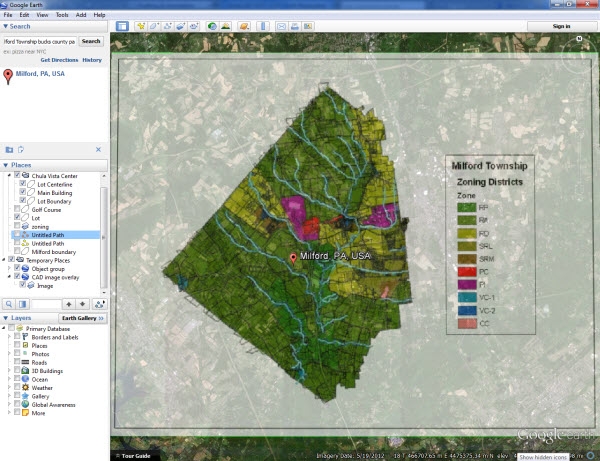Click the north compass indicator on map

[x=579, y=39]
